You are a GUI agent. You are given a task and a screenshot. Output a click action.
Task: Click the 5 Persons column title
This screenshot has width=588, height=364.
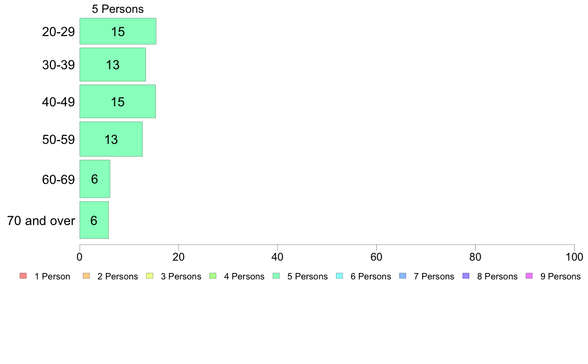tap(118, 9)
